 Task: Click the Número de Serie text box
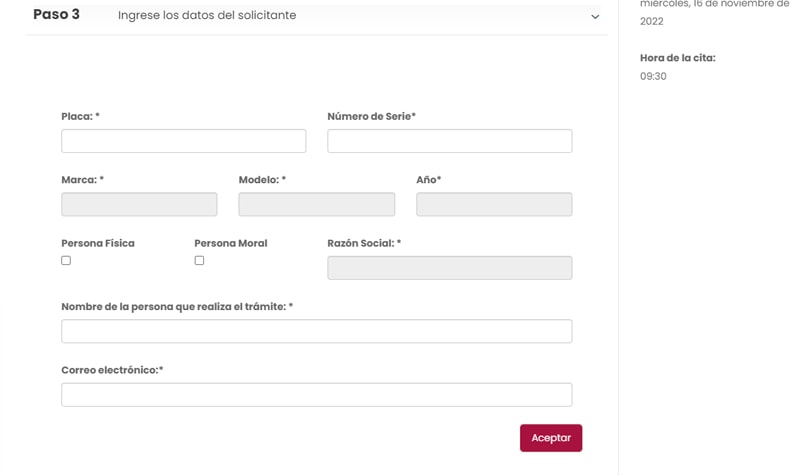pos(449,141)
